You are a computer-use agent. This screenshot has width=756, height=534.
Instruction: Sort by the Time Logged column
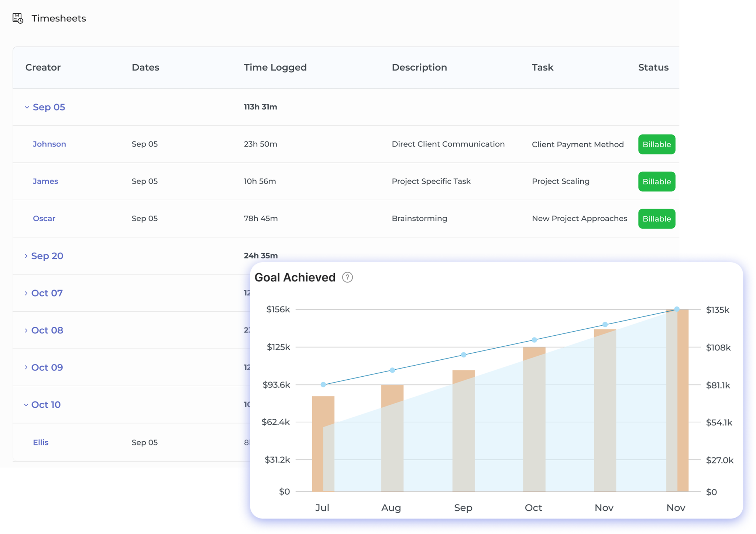click(x=275, y=67)
